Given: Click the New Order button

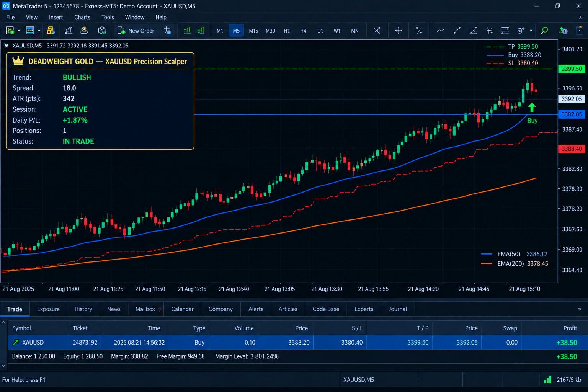Looking at the screenshot, I should pos(136,31).
